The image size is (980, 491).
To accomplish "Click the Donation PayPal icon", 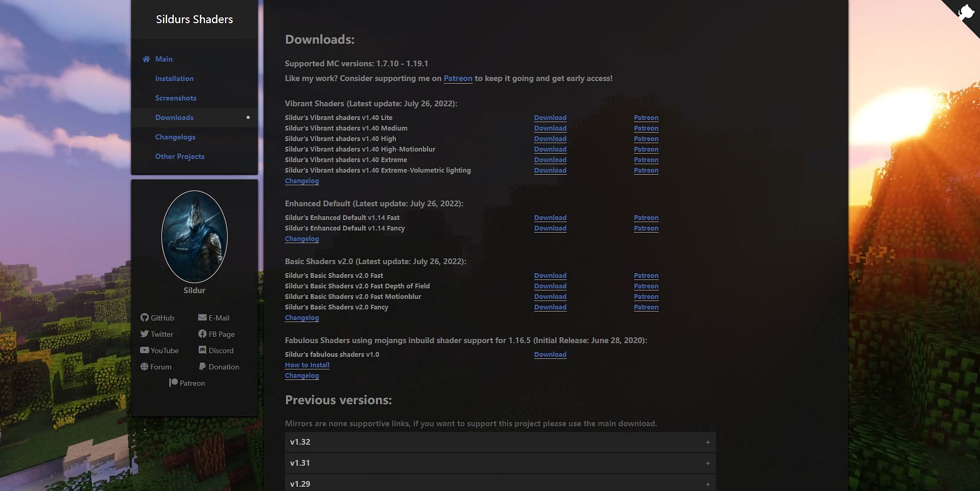I will 202,366.
